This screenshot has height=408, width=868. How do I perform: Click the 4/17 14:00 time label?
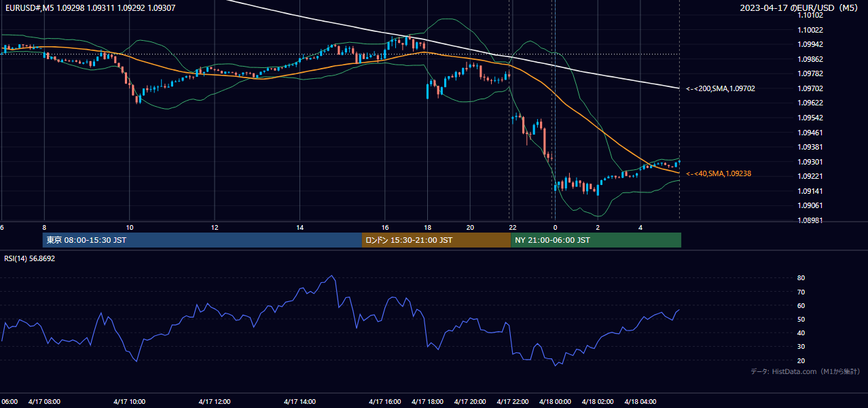pyautogui.click(x=300, y=402)
